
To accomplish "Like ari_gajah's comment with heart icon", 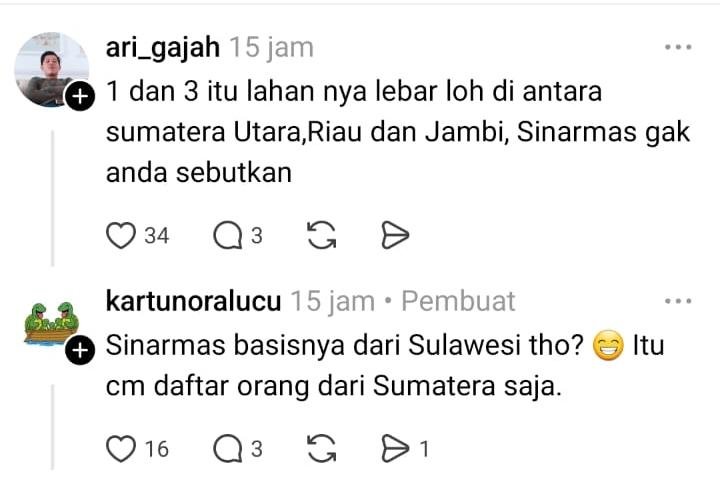I will point(121,236).
